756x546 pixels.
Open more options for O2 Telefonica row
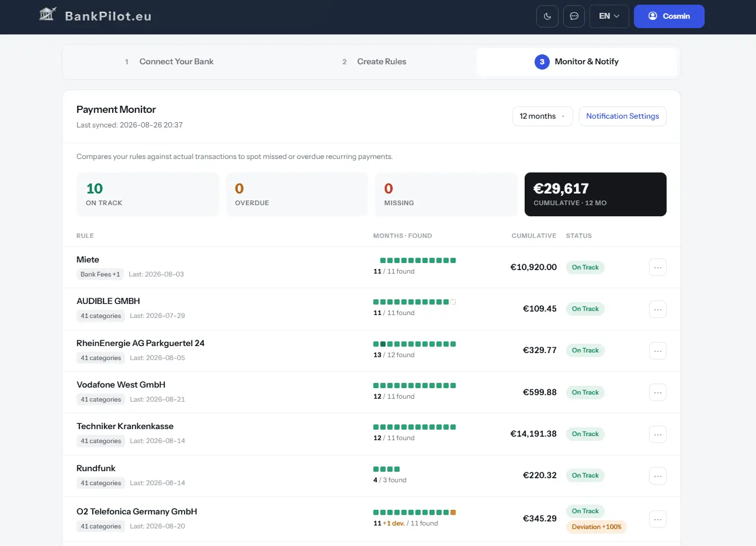(658, 519)
